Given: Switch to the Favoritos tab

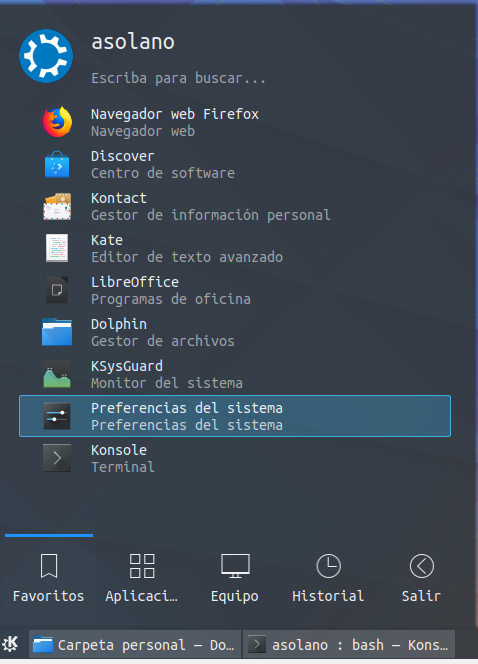Looking at the screenshot, I should coord(49,578).
